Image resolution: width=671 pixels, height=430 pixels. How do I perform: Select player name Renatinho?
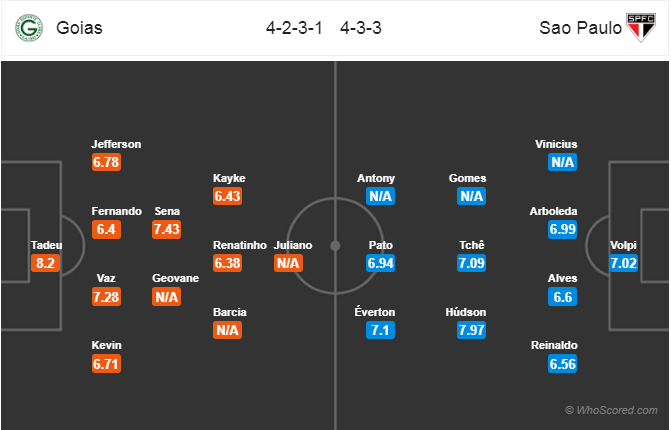click(x=240, y=245)
